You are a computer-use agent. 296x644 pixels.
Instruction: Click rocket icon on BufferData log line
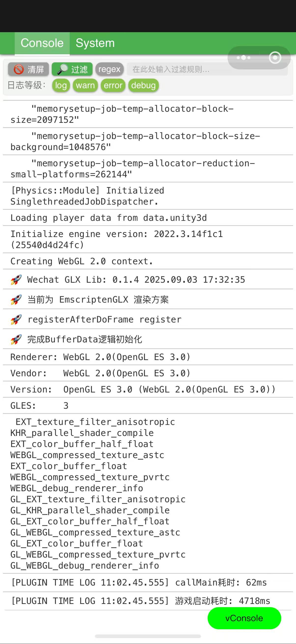click(16, 339)
